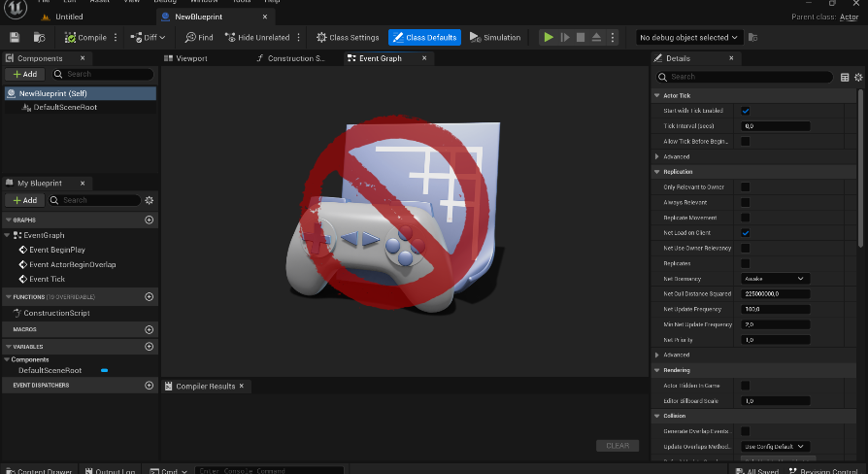Click the Details panel settings gear icon
The height and width of the screenshot is (474, 868).
tap(858, 77)
